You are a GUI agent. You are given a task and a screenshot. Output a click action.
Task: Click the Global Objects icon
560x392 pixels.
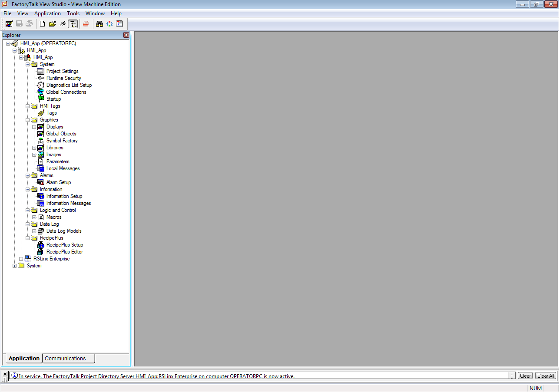(41, 134)
